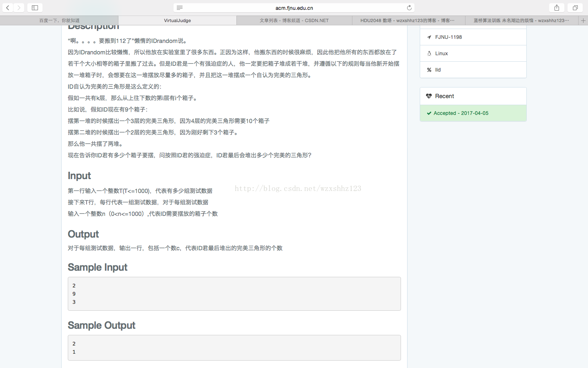This screenshot has height=368, width=588.
Task: Click the line beginning 摆第一堆的时候
Action: coord(169,121)
